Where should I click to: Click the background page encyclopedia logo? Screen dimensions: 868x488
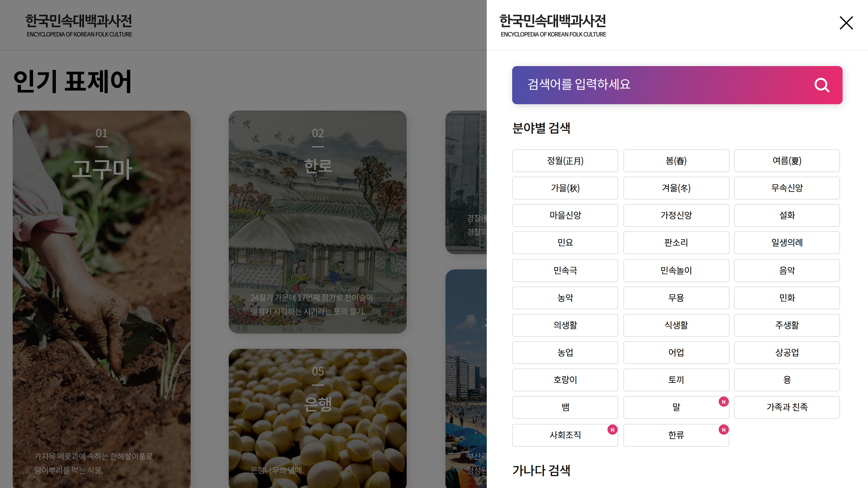tap(79, 25)
